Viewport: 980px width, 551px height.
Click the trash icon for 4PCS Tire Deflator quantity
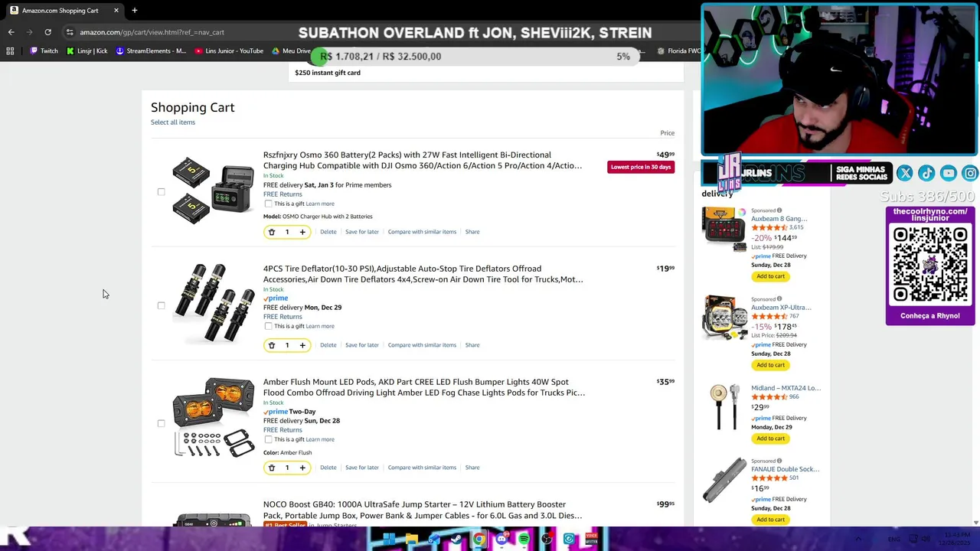pyautogui.click(x=271, y=345)
